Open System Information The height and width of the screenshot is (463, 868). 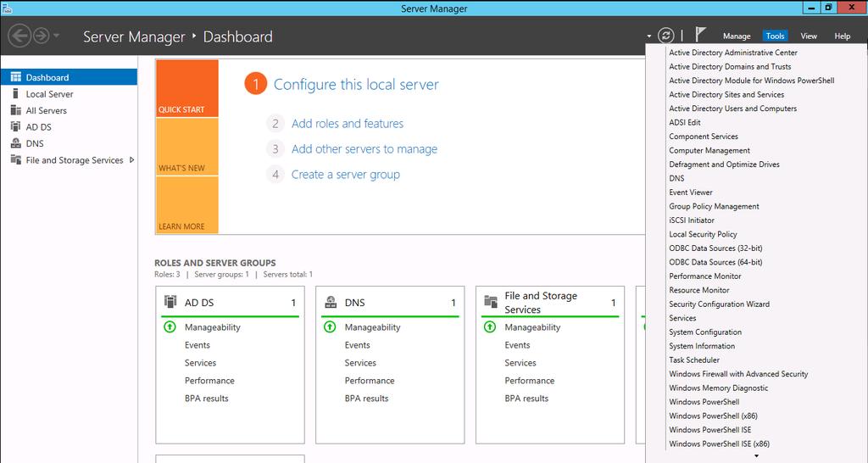coord(701,346)
